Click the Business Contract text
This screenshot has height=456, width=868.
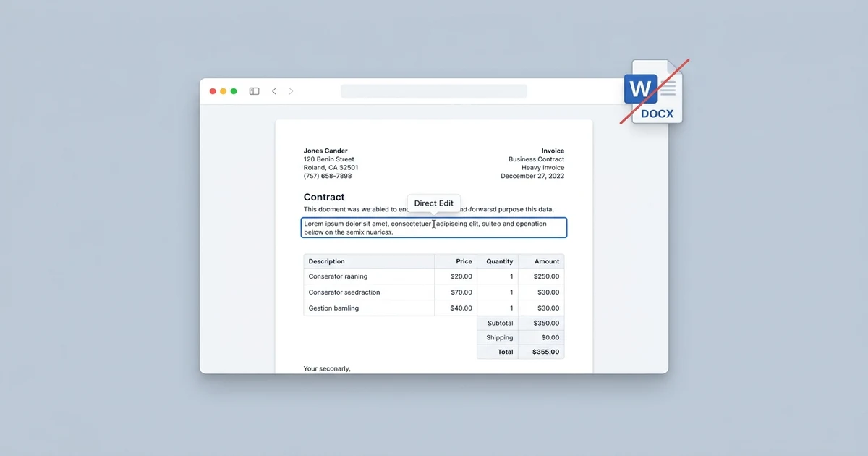536,159
